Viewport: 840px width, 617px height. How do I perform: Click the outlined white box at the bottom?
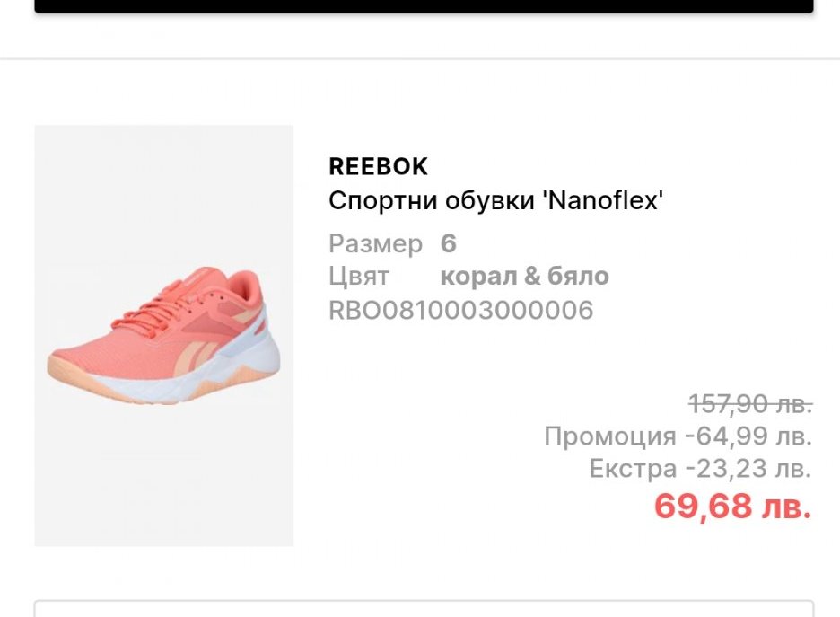(424, 608)
